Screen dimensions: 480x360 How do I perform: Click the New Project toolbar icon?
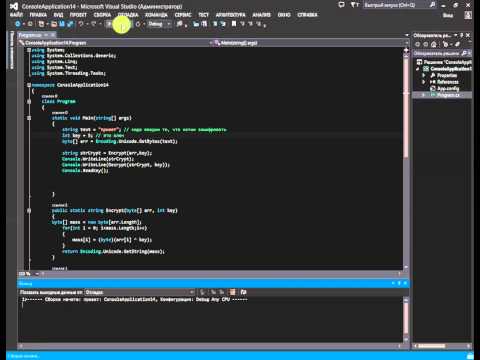click(x=41, y=24)
